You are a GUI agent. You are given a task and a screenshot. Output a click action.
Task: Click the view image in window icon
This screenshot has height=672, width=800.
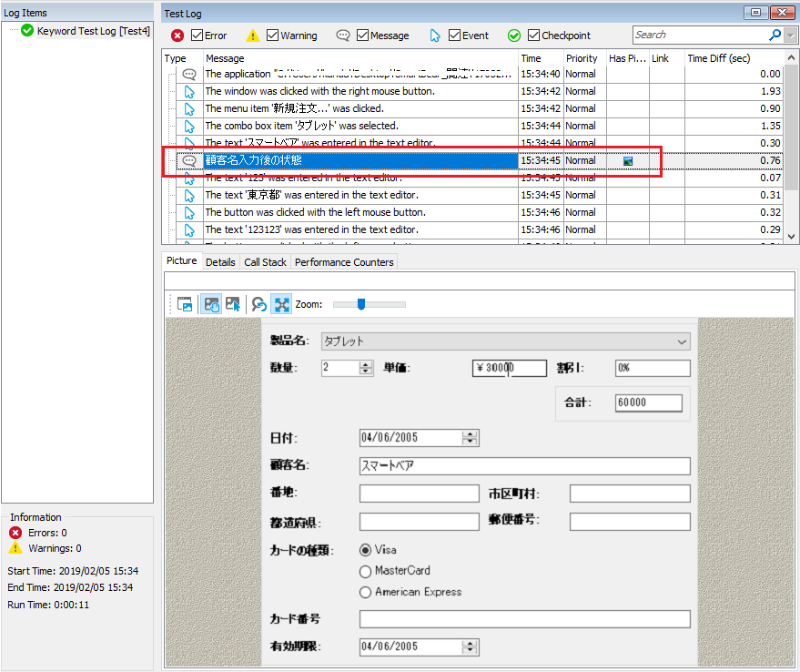tap(185, 304)
